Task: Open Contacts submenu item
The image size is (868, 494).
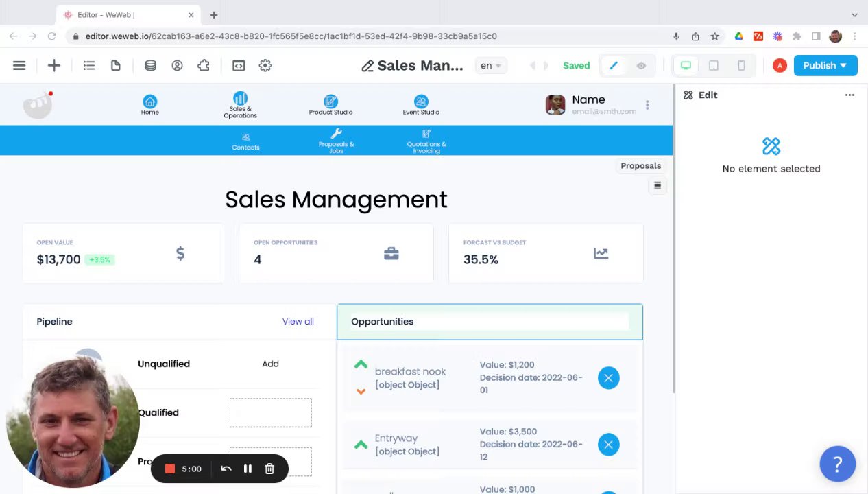Action: pos(245,142)
